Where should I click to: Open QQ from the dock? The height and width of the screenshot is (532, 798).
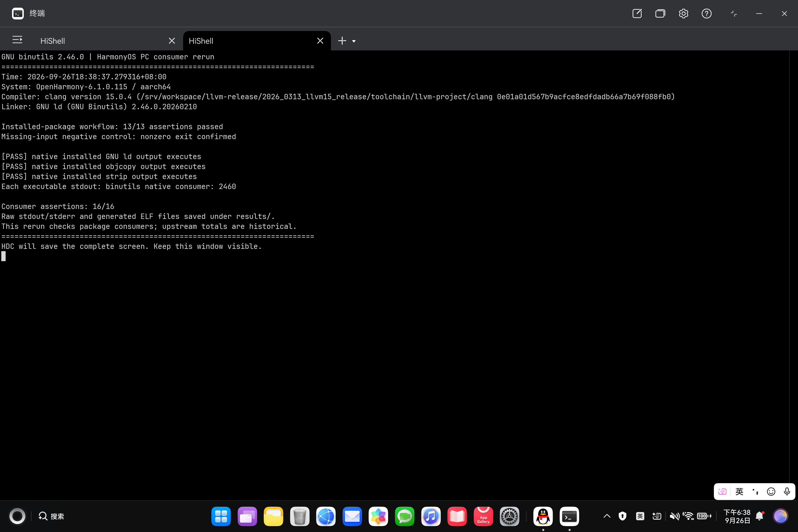[543, 516]
